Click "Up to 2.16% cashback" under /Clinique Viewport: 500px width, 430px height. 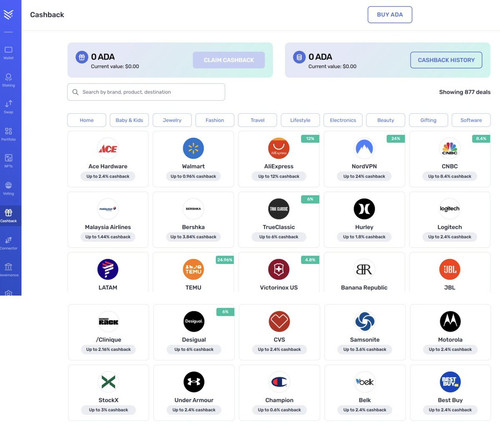(108, 349)
